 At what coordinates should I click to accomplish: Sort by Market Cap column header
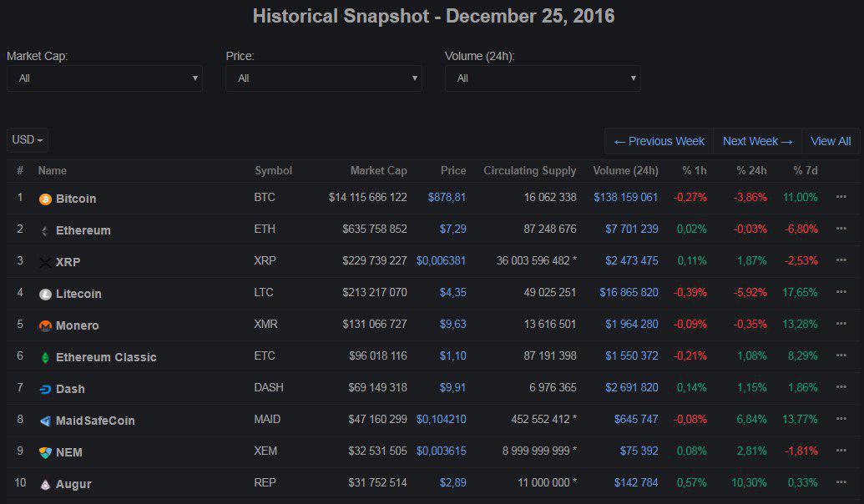point(378,171)
